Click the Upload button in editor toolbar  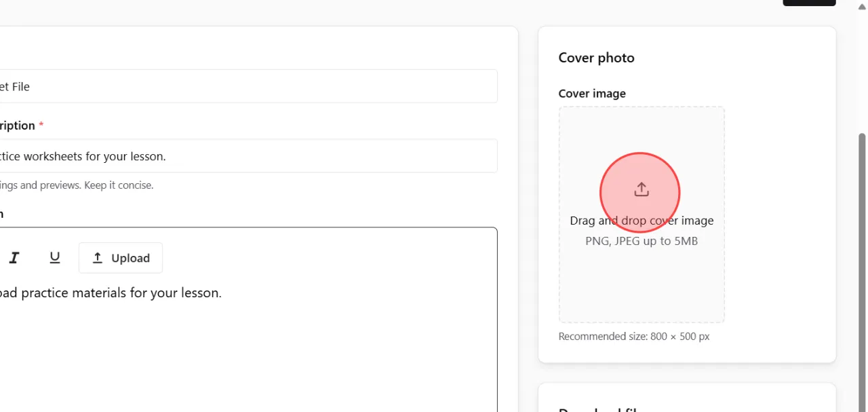pyautogui.click(x=121, y=258)
